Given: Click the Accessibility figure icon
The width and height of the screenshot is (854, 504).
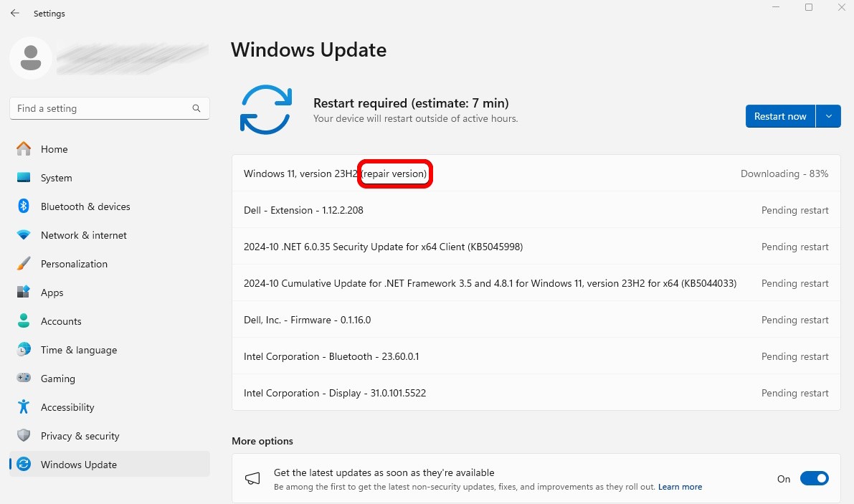Looking at the screenshot, I should (24, 407).
